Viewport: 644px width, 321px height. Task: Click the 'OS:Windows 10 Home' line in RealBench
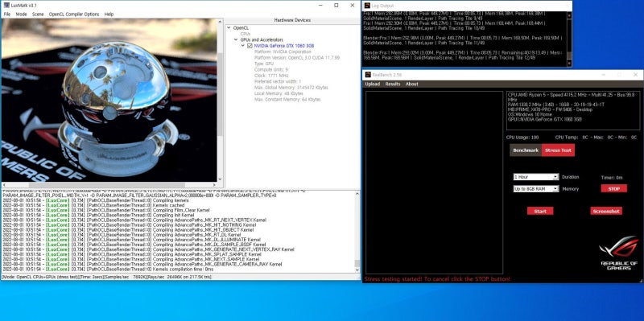530,114
